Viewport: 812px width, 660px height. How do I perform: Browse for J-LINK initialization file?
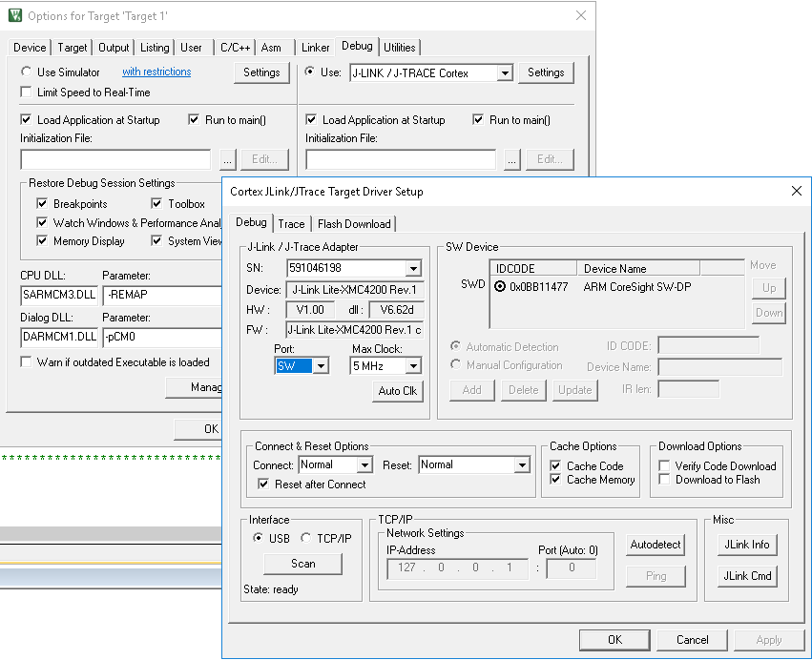[x=511, y=159]
